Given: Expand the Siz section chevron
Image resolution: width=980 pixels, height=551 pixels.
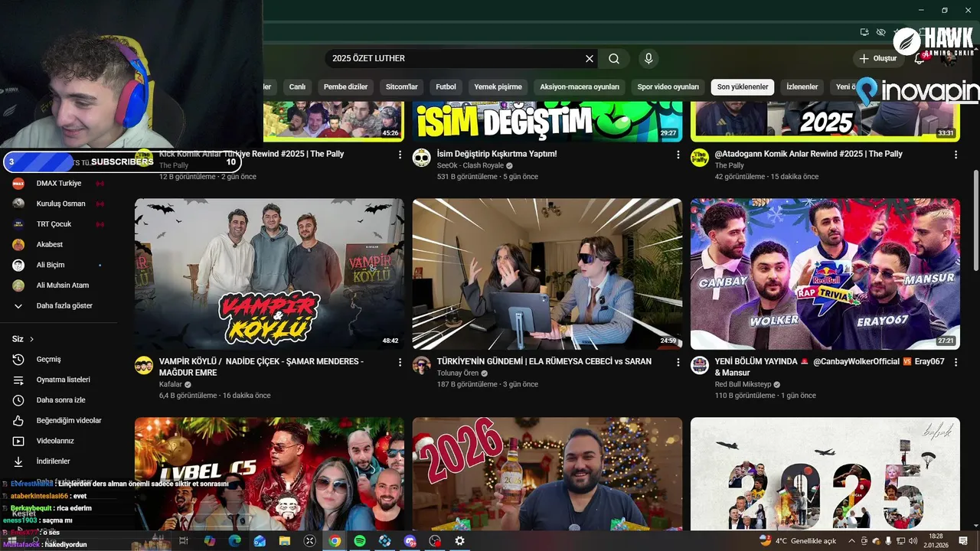Looking at the screenshot, I should [x=31, y=339].
